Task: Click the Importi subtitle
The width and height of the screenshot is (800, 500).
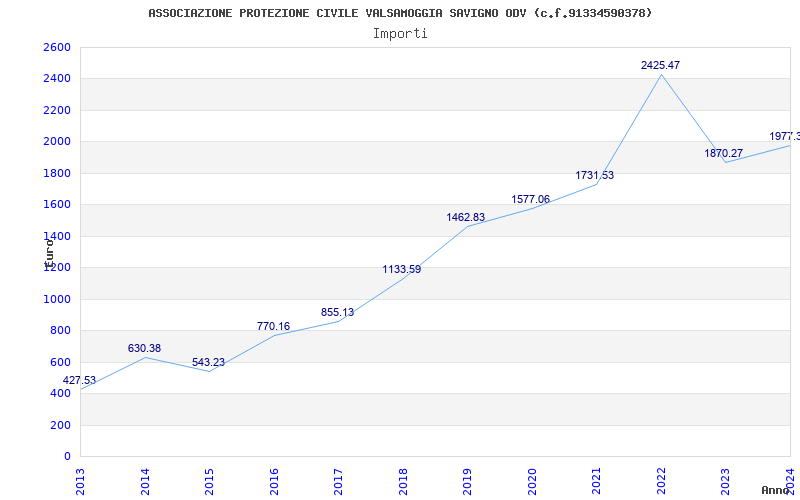Action: (x=400, y=33)
